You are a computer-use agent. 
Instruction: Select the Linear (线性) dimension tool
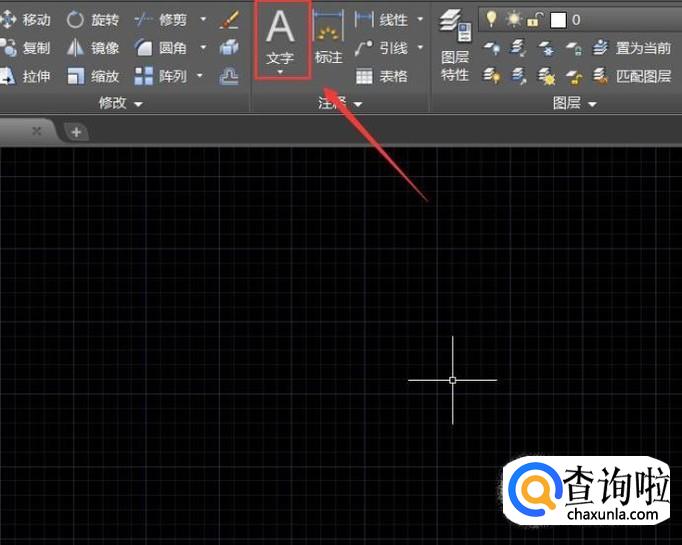[x=381, y=20]
